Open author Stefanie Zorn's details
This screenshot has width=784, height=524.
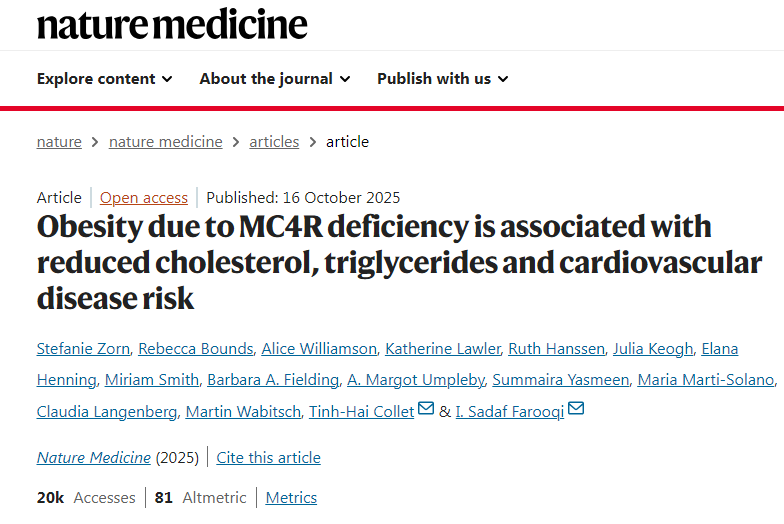tap(83, 349)
